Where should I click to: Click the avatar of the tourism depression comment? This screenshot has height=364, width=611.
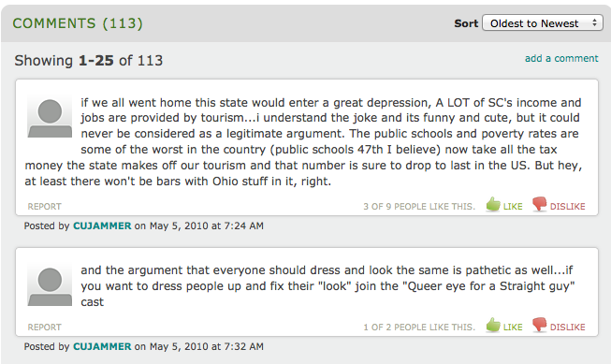(x=50, y=116)
